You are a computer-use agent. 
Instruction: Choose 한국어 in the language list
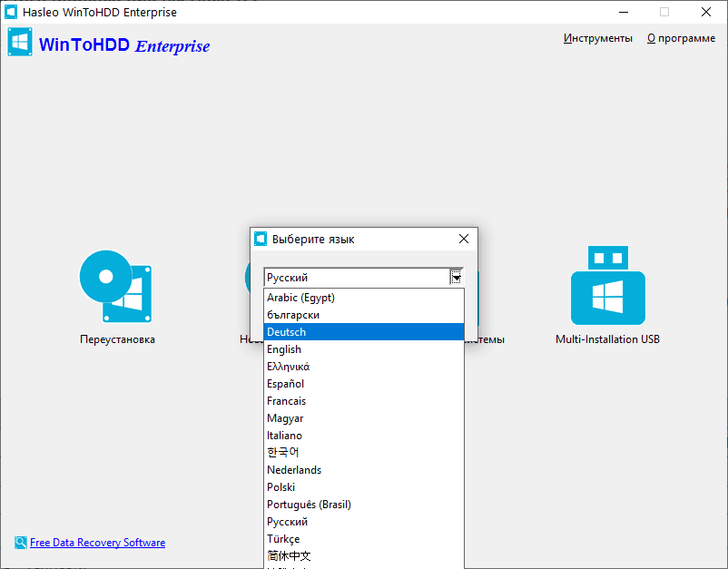pyautogui.click(x=364, y=453)
